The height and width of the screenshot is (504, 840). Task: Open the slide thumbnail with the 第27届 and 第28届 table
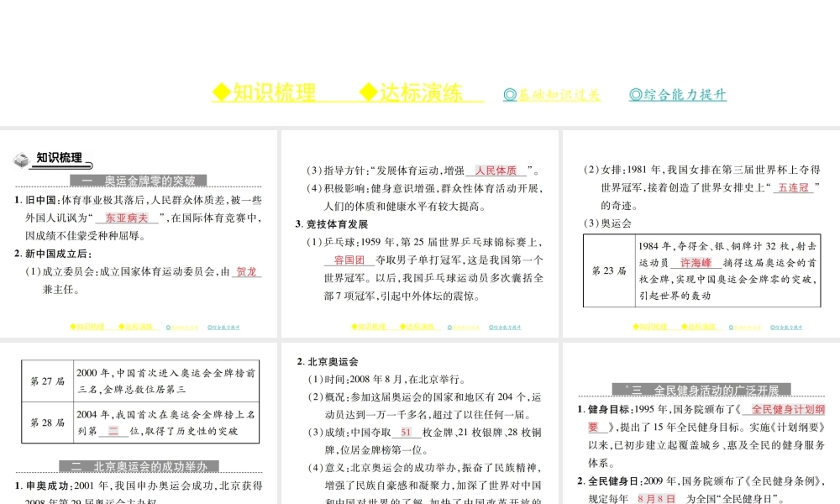(139, 423)
